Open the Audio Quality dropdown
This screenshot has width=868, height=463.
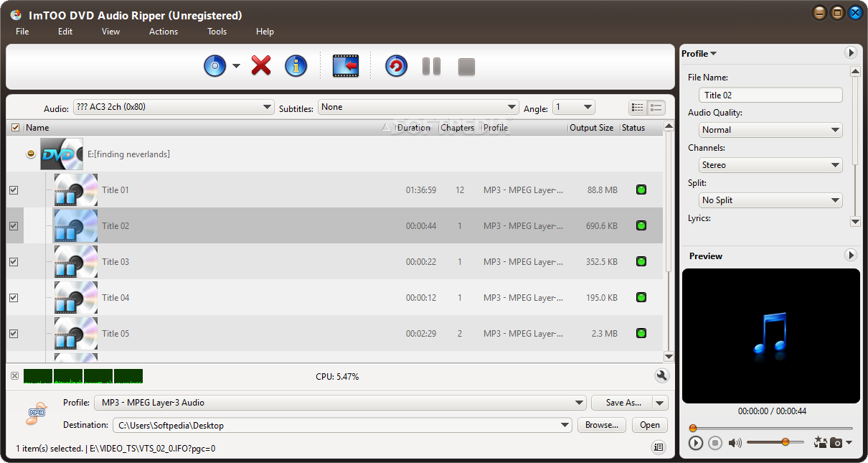tap(770, 130)
